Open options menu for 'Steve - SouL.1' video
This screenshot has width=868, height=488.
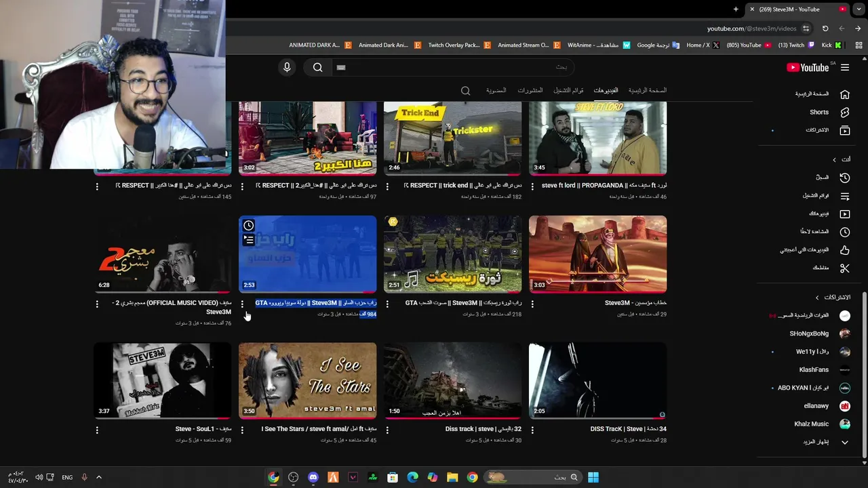pyautogui.click(x=97, y=430)
